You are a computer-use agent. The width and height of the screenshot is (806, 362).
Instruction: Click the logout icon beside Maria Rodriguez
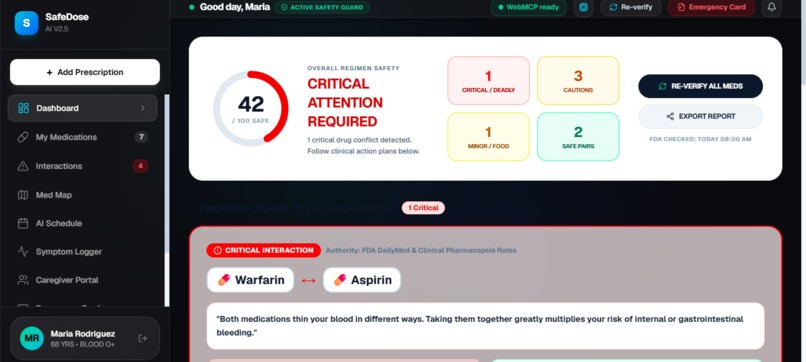coord(143,338)
